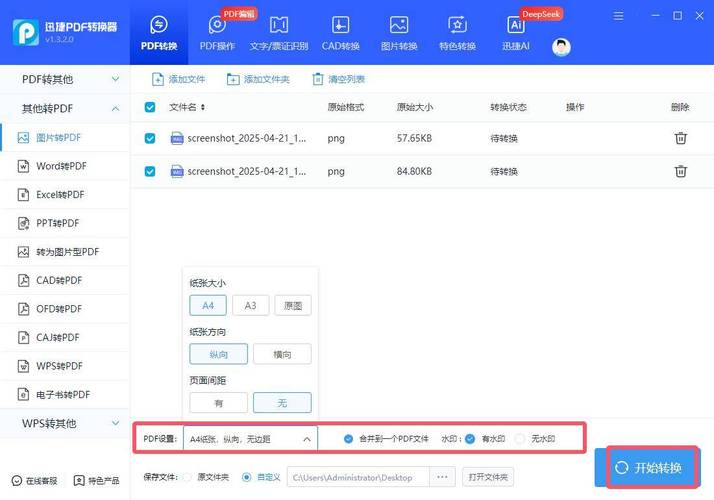Select 原文件夹 save location radio
Viewport: 714px width, 500px height.
[x=187, y=477]
